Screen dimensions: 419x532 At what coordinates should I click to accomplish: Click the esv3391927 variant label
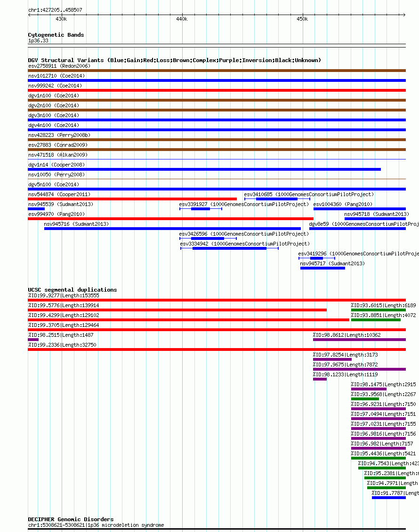click(244, 204)
